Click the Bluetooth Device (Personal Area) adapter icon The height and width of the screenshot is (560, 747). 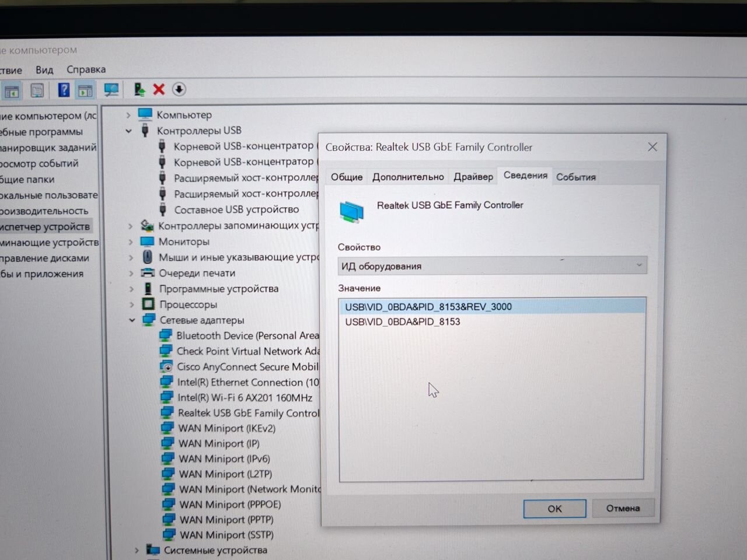(166, 335)
